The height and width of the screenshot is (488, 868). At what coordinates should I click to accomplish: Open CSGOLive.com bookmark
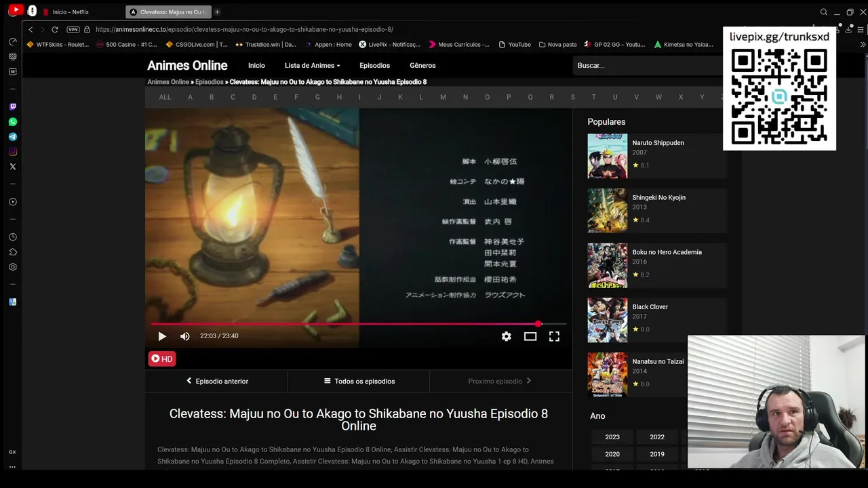pos(197,44)
